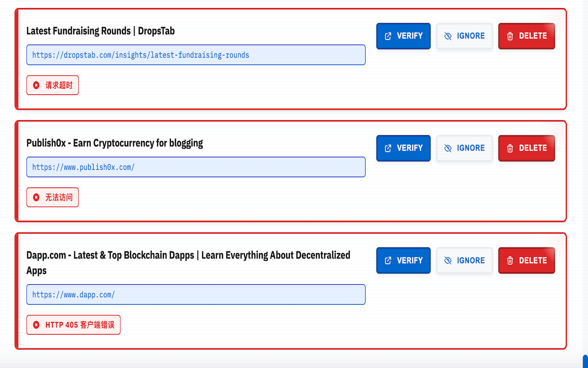Click the crossed-eye icon on Publish0x's Ignore button
The width and height of the screenshot is (588, 368).
(448, 148)
